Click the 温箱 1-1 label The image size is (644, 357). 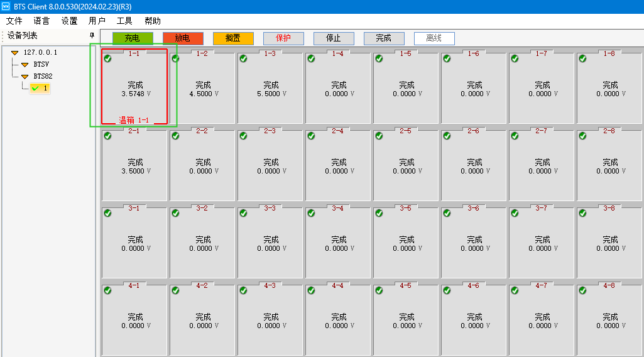click(x=134, y=120)
